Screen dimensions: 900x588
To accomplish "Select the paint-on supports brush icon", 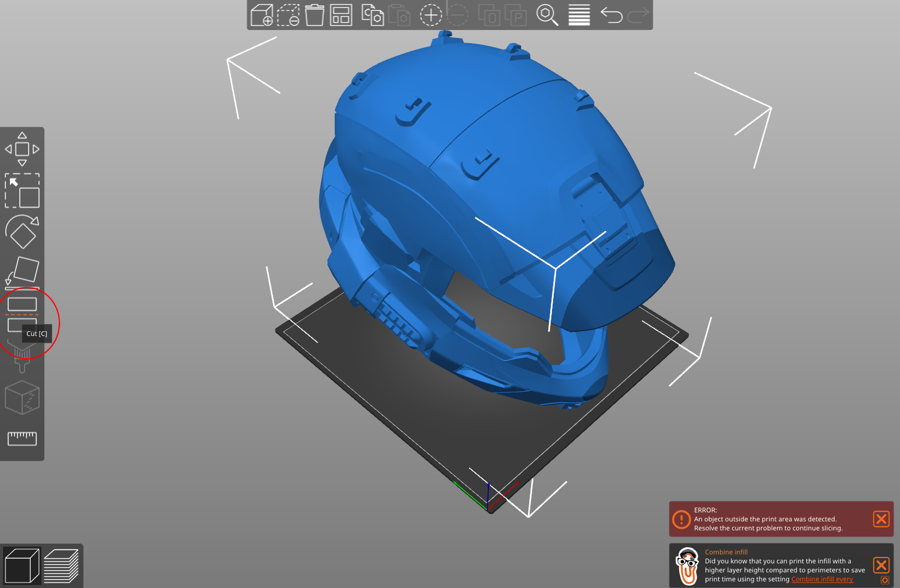I will click(22, 355).
